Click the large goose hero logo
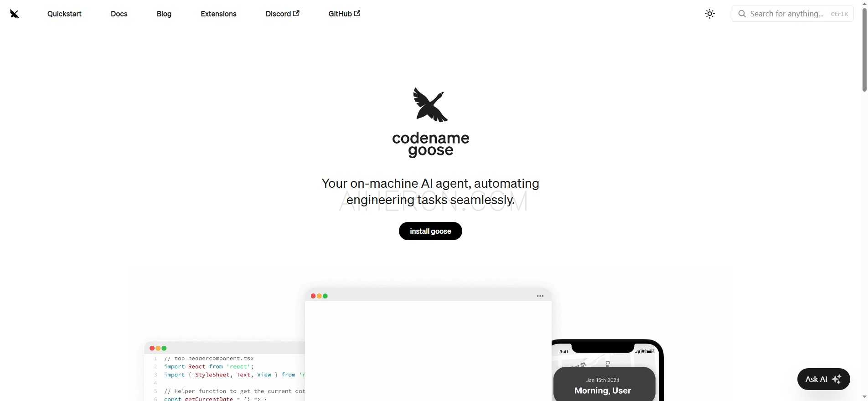 click(x=430, y=105)
